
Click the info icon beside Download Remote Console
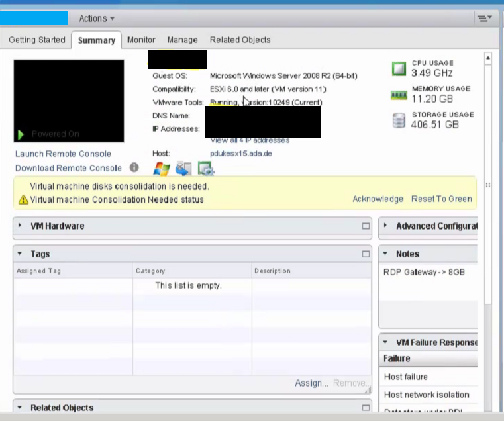pos(134,168)
